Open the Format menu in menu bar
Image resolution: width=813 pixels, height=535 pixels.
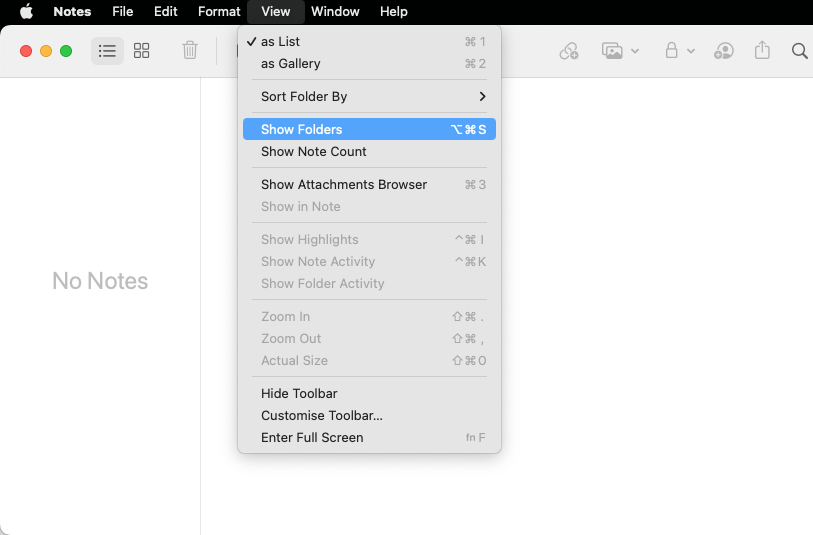tap(219, 12)
